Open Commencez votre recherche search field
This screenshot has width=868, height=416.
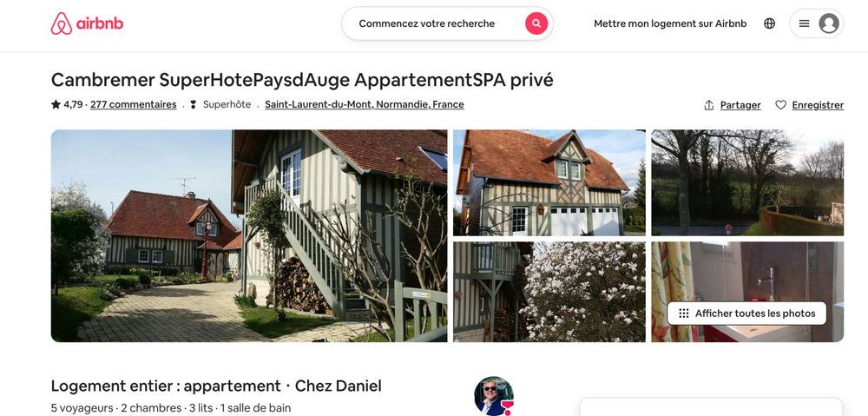pos(427,23)
